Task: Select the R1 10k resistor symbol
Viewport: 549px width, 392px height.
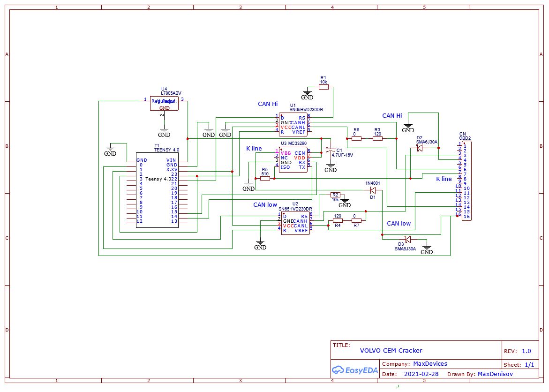Action: tap(323, 87)
